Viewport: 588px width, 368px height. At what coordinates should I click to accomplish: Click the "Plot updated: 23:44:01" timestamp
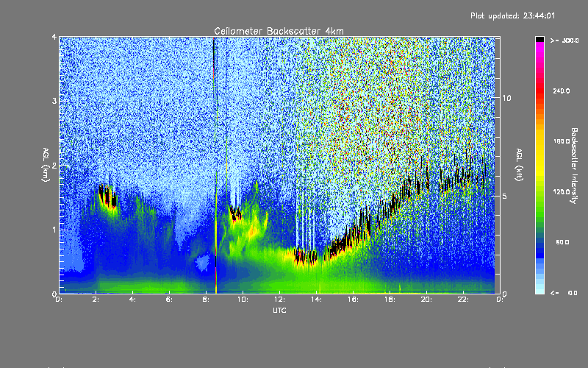pyautogui.click(x=512, y=15)
